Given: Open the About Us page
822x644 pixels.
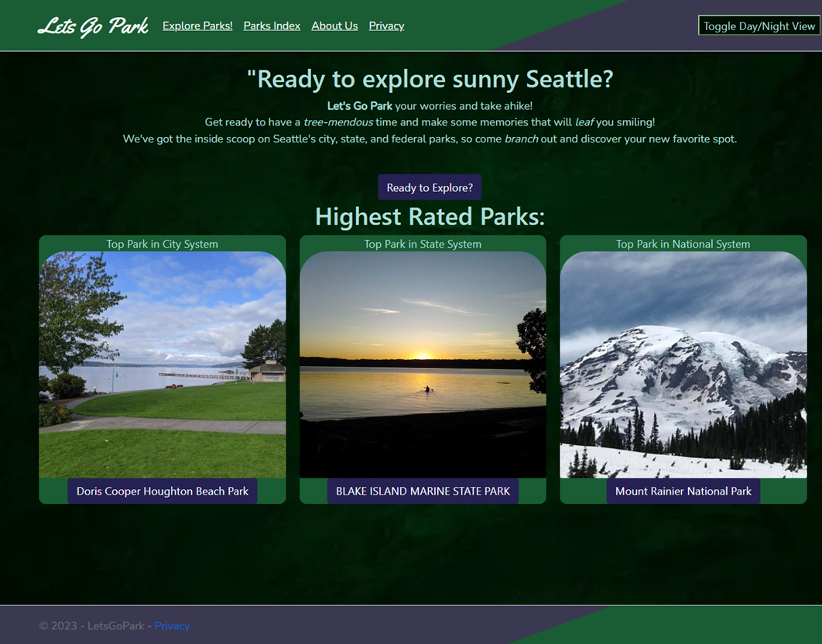Looking at the screenshot, I should tap(334, 26).
